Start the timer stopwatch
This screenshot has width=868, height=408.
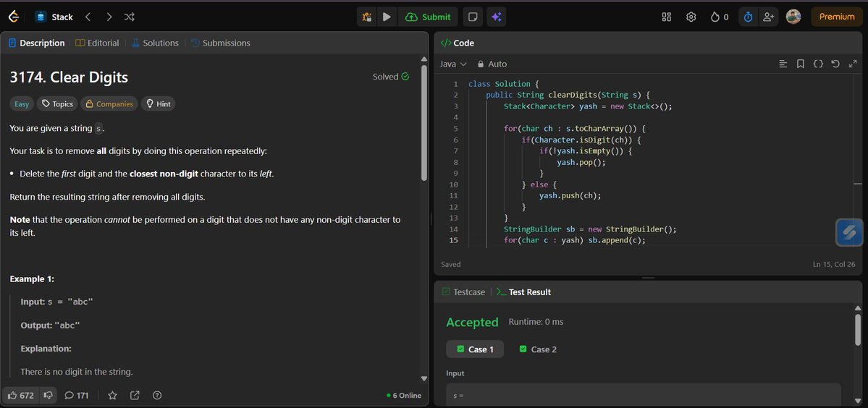coord(748,17)
